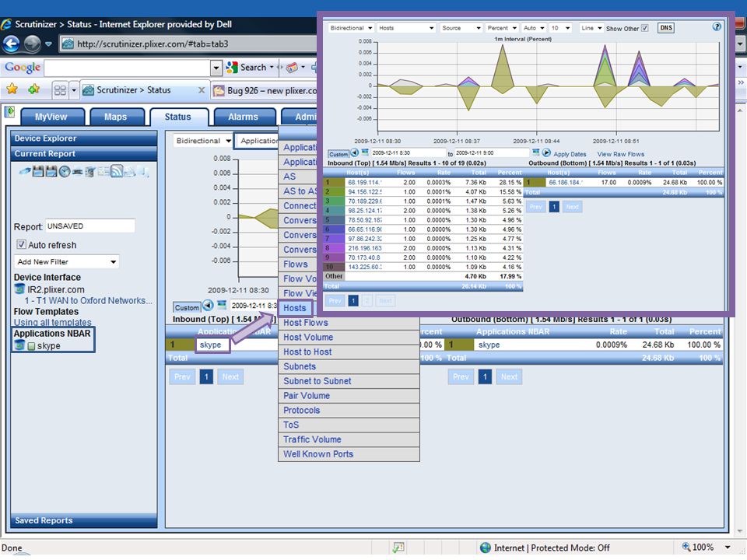
Task: Click the Add to Favorites star-plus icon
Action: click(33, 89)
